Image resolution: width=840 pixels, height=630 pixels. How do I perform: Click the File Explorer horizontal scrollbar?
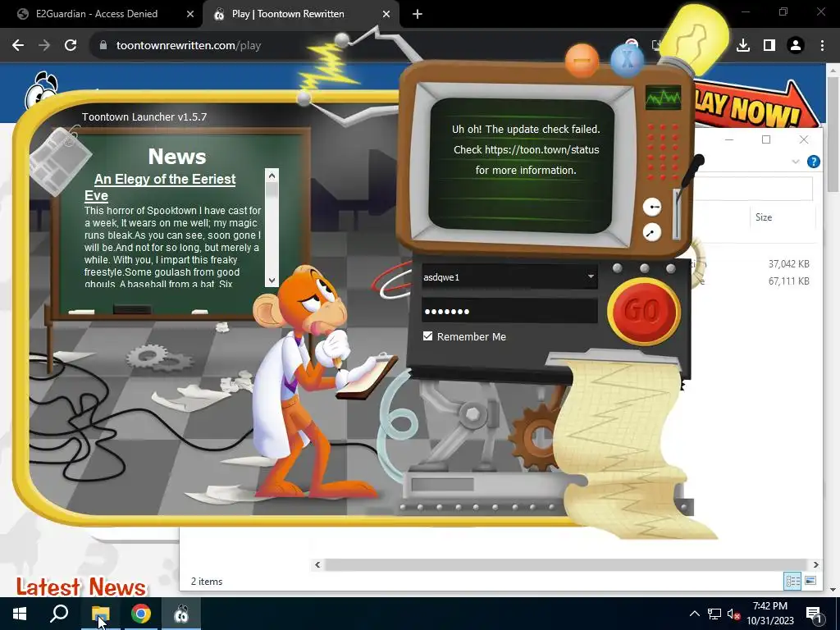click(x=566, y=564)
